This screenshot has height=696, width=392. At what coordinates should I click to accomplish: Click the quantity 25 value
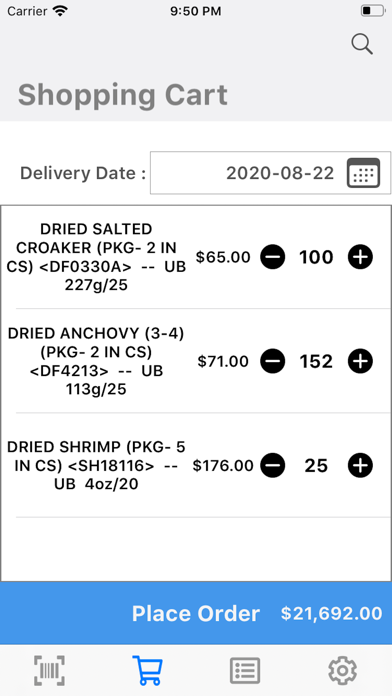coord(316,466)
